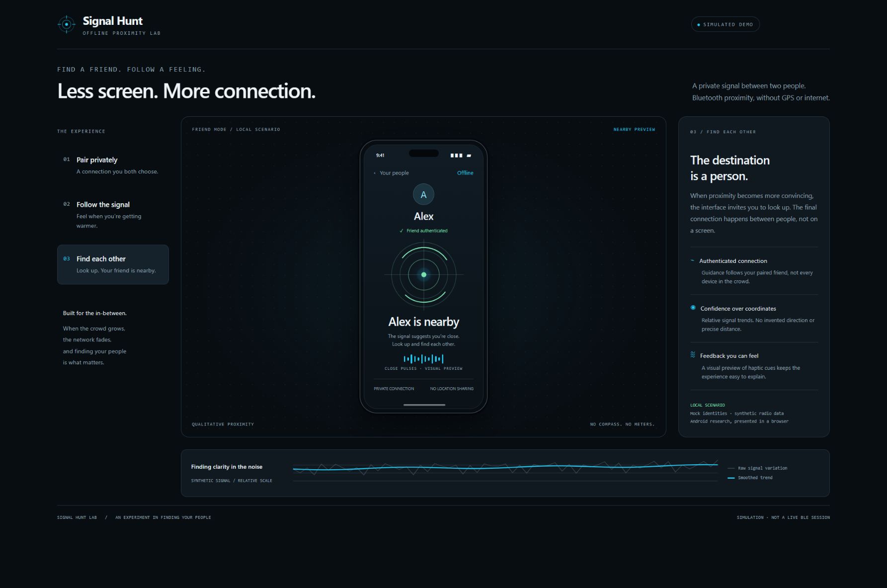This screenshot has height=588, width=887.
Task: Click the Local Scenario green label
Action: click(x=707, y=405)
